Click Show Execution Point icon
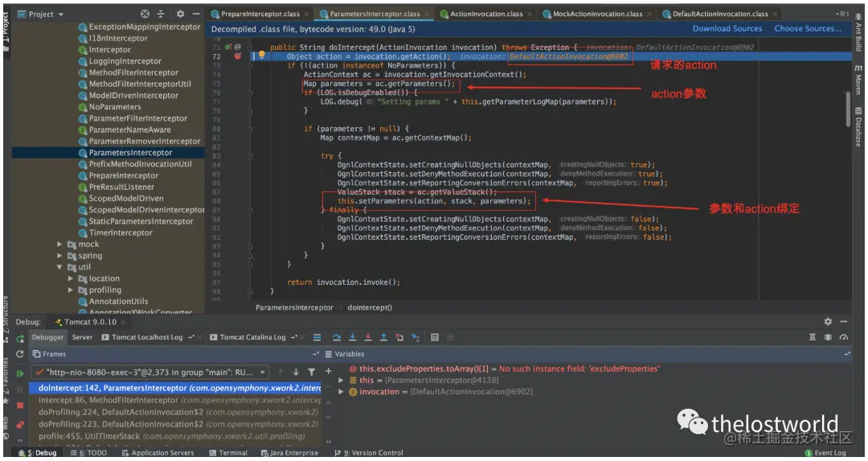Screen dimensions: 868x461 (x=317, y=337)
